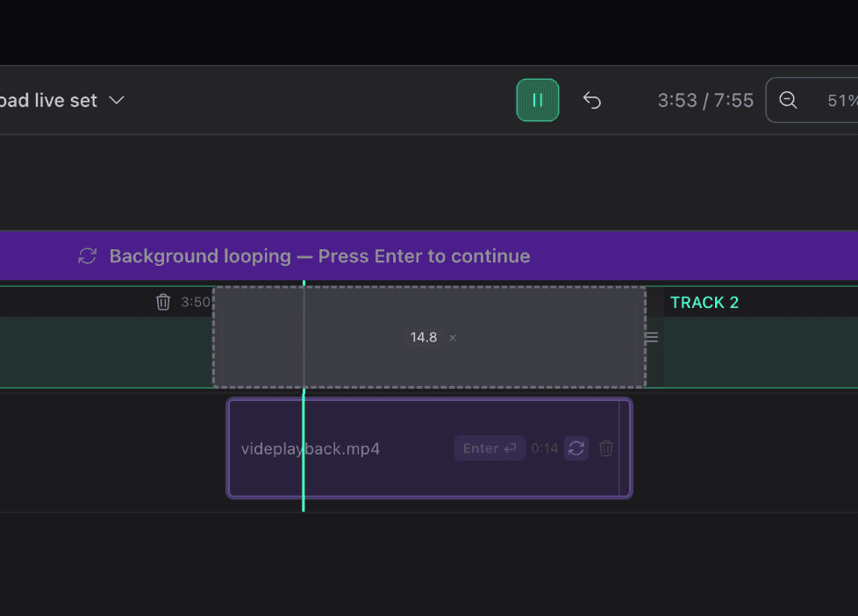Toggle loop on the videplayback.mp4 clip
This screenshot has width=858, height=616.
[576, 448]
